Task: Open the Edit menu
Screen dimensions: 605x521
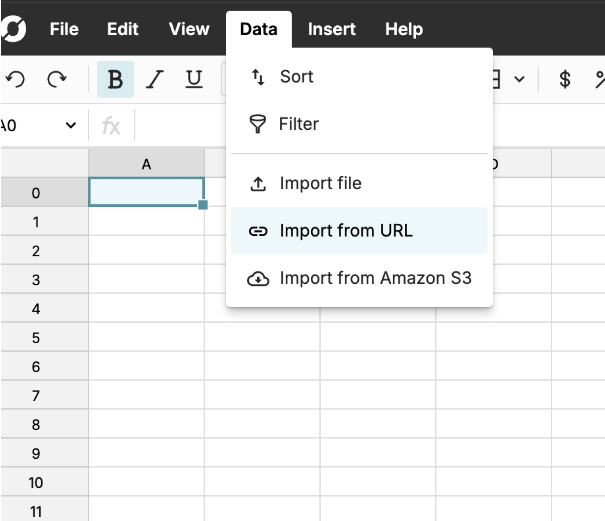Action: click(x=122, y=29)
